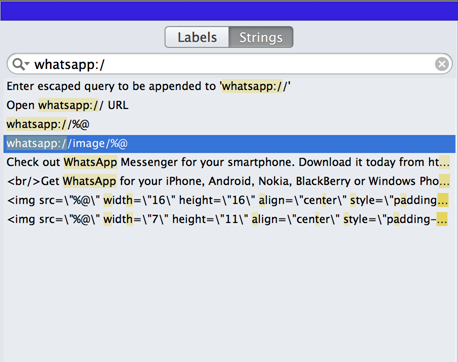The image size is (458, 362).
Task: Select the 'whatsapp://%@' string row
Action: [229, 124]
